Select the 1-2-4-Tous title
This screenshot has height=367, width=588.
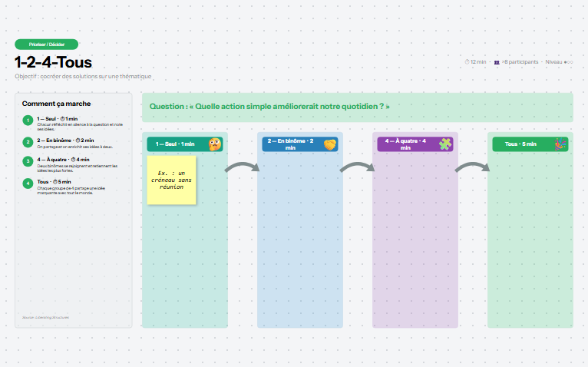tap(53, 62)
